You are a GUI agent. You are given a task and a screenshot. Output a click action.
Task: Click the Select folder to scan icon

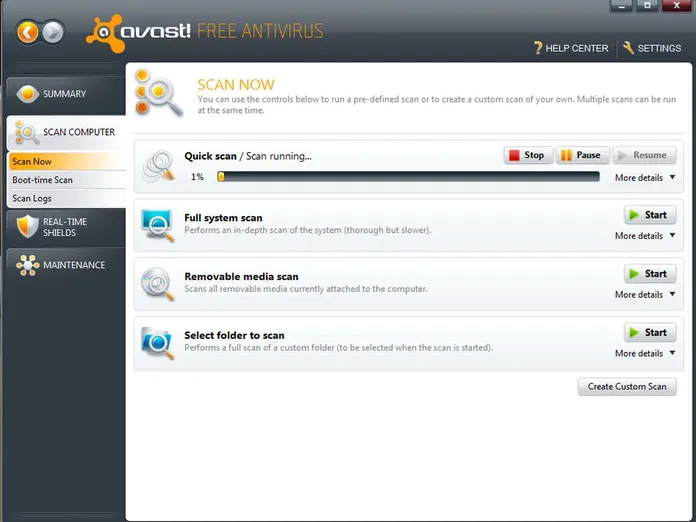(159, 341)
